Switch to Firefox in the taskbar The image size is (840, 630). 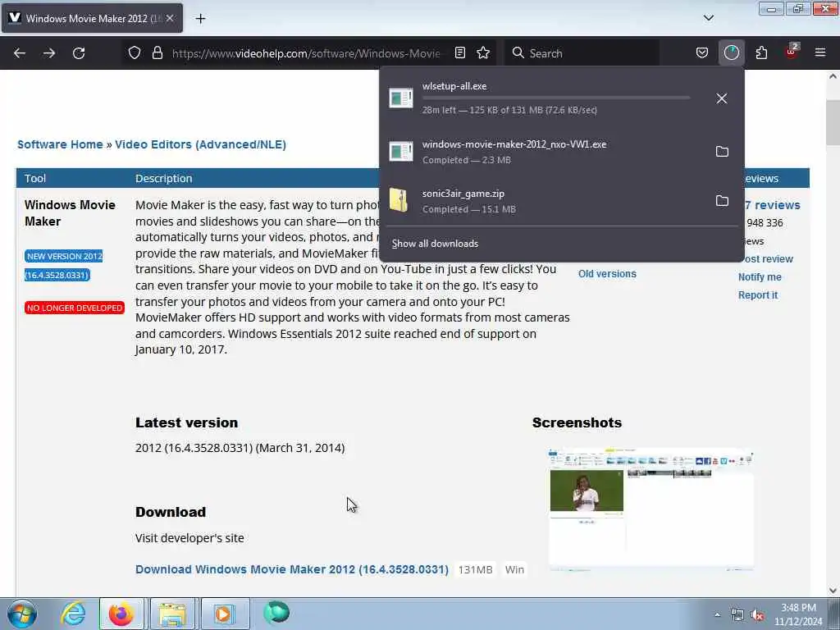tap(122, 614)
